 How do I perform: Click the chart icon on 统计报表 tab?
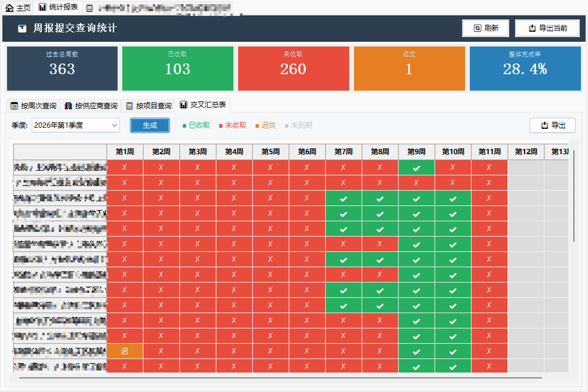[42, 7]
